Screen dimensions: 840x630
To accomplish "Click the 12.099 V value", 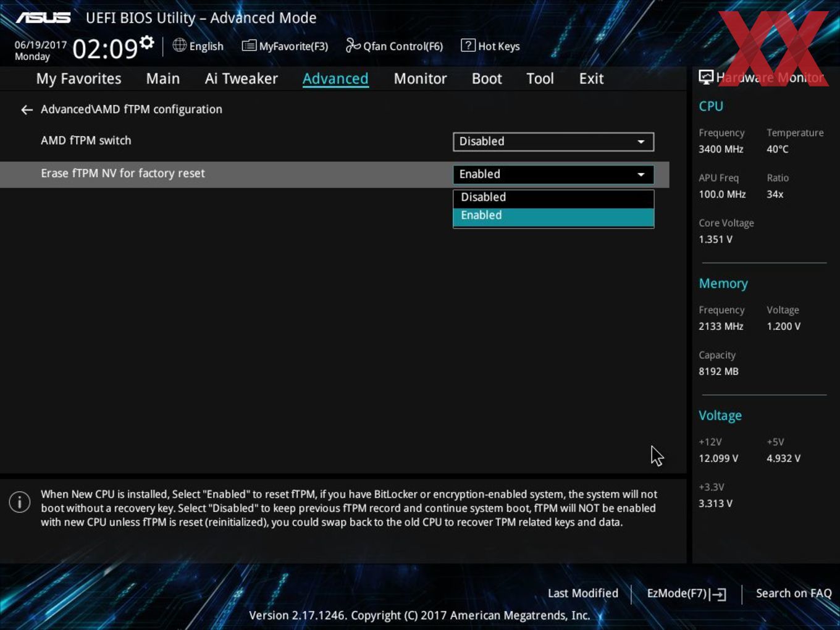I will click(718, 459).
